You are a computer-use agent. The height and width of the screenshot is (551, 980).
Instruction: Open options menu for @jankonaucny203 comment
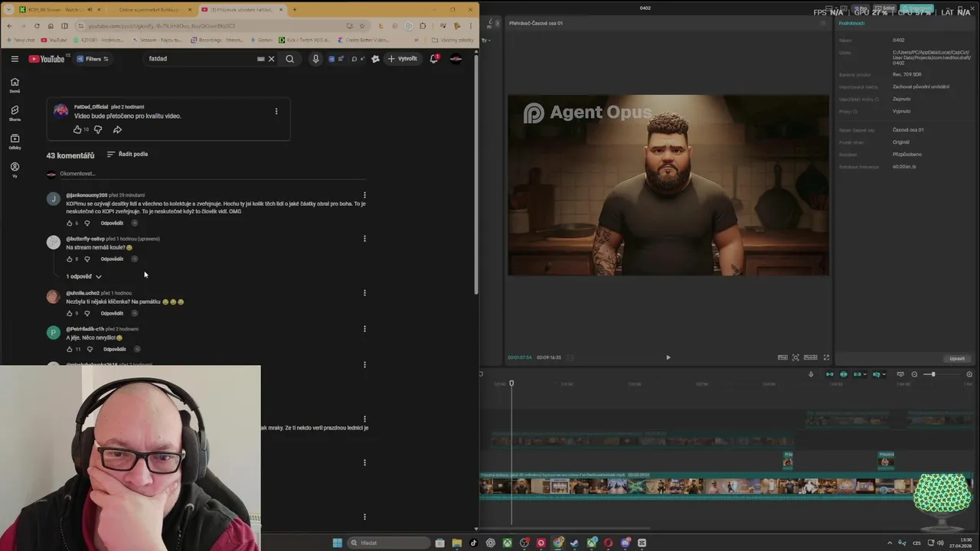tap(364, 195)
